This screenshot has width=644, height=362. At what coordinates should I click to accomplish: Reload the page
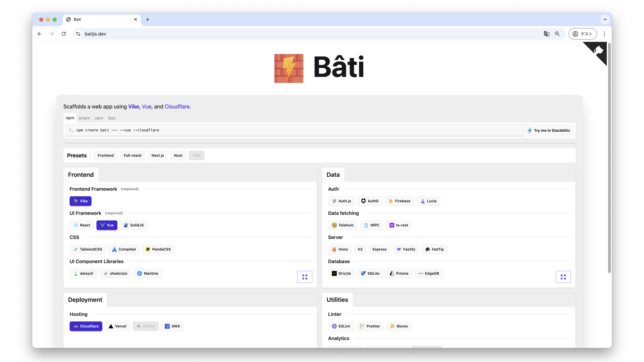[64, 34]
